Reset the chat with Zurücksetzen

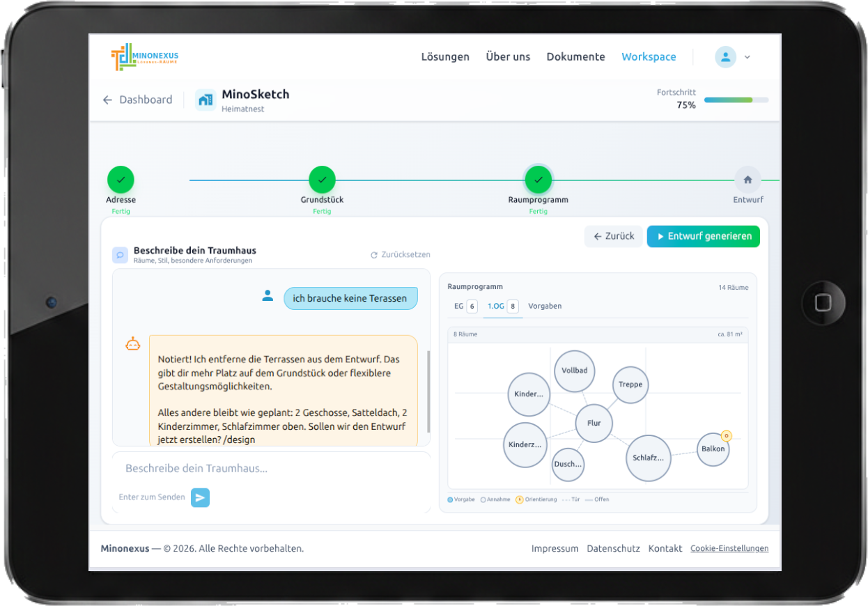pos(401,255)
